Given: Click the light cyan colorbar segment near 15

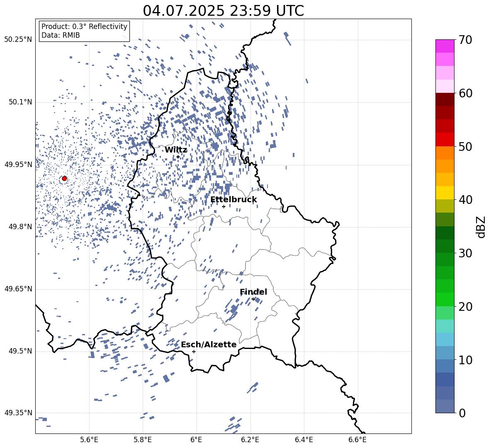Looking at the screenshot, I should [x=445, y=326].
